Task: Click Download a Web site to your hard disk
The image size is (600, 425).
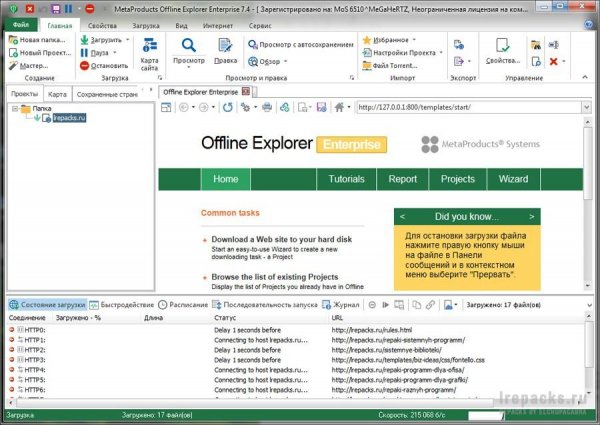Action: [x=282, y=239]
